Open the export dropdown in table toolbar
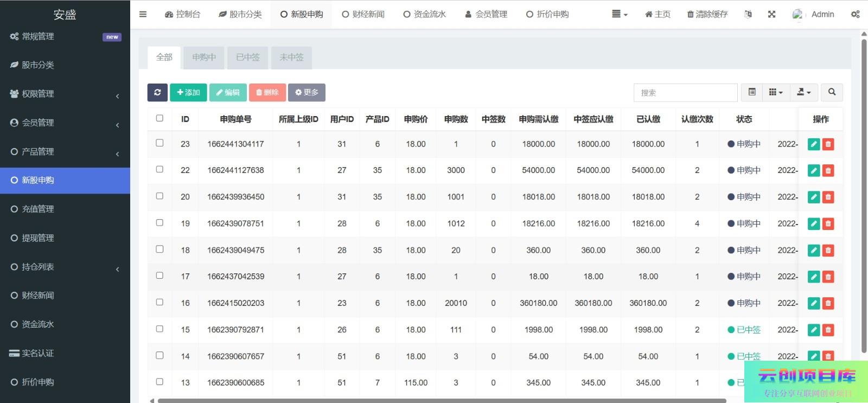This screenshot has width=868, height=403. point(803,93)
